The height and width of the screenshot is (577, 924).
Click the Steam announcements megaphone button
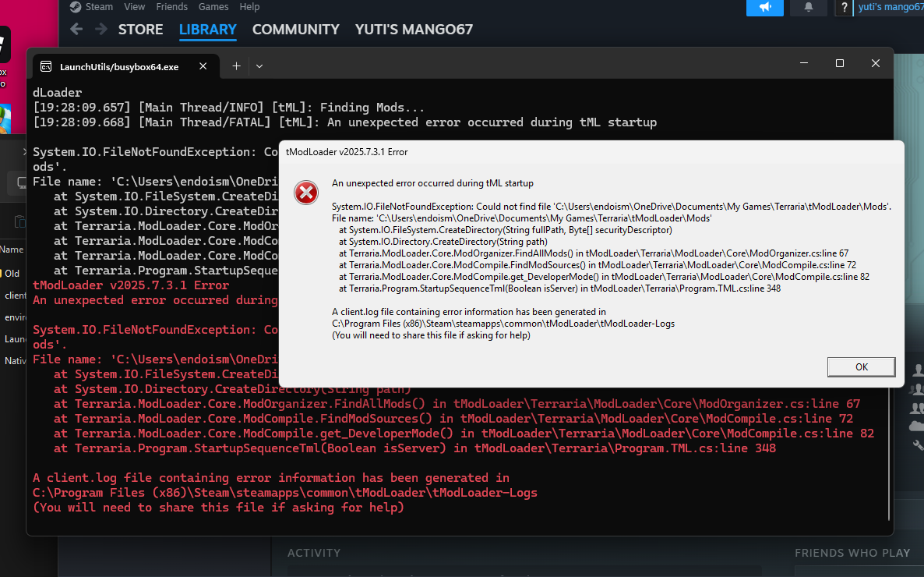pos(764,8)
